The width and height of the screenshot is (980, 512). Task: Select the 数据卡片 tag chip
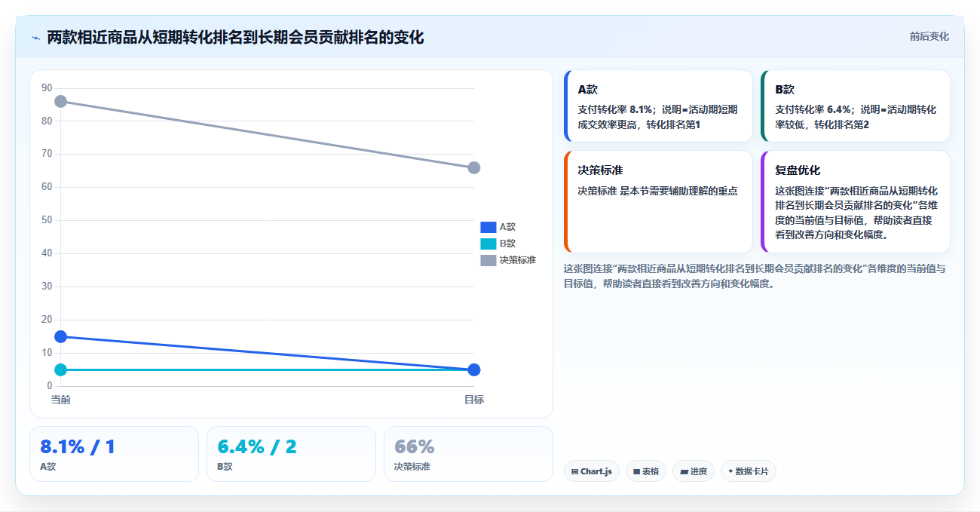click(x=749, y=471)
